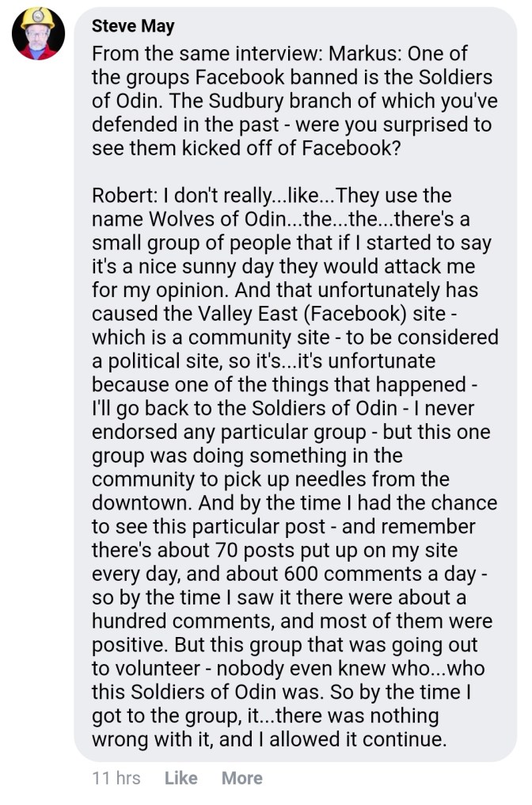Click the 'Robert:' speaker label text
This screenshot has width=532, height=805.
pos(127,196)
